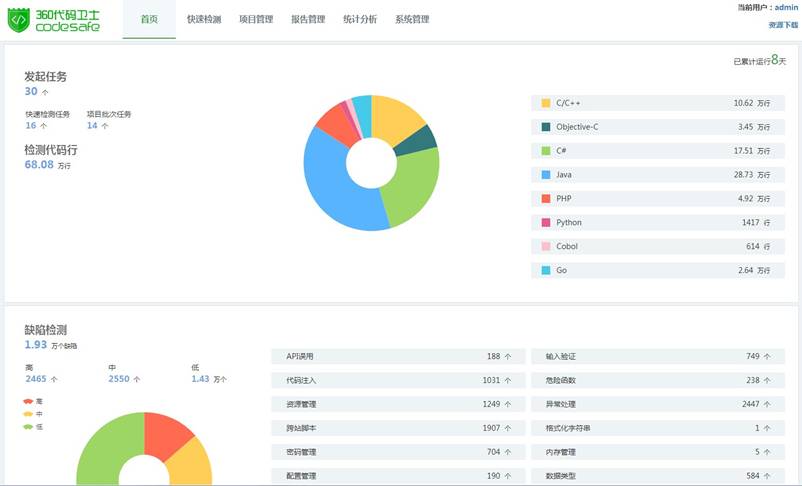Click the admin user link

pyautogui.click(x=786, y=7)
